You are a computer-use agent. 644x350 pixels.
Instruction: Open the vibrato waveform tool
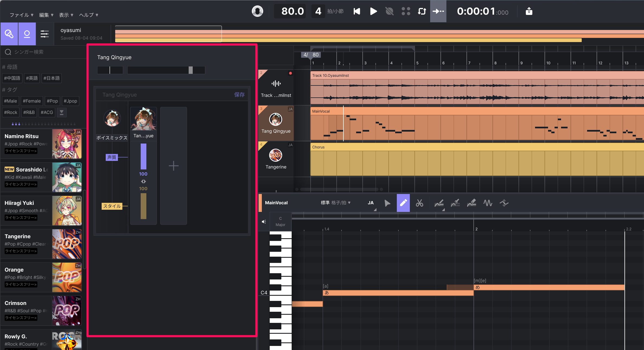(x=488, y=203)
